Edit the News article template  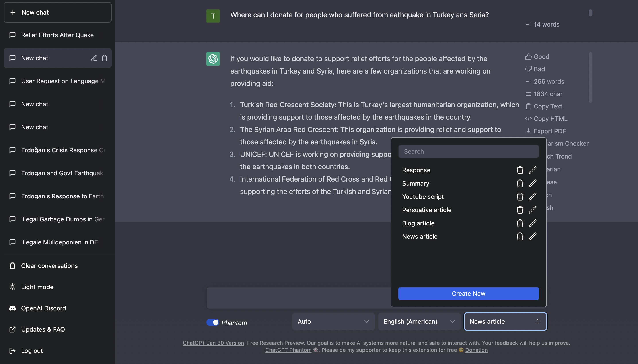coord(533,236)
